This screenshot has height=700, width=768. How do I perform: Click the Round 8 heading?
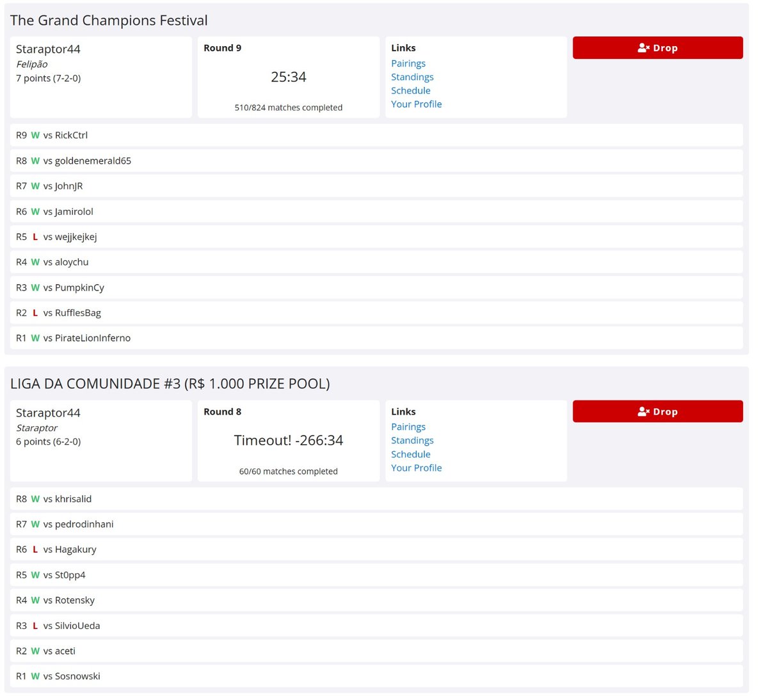(223, 411)
